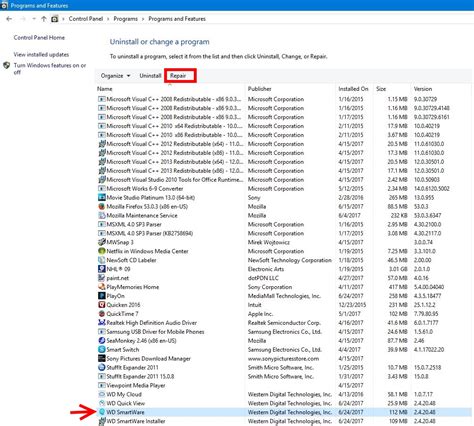Click the NHL 09 icon
Image resolution: width=474 pixels, height=426 pixels.
pos(102,269)
